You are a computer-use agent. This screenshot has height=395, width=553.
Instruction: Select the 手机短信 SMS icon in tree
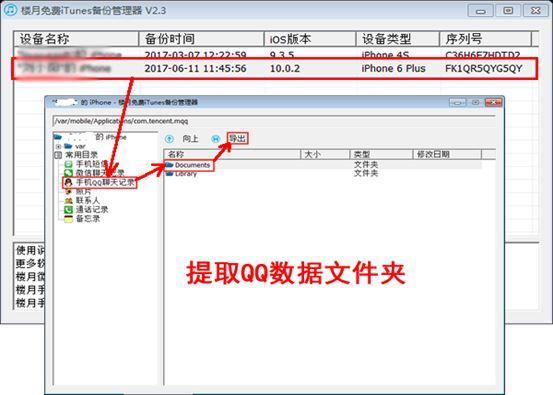(68, 164)
